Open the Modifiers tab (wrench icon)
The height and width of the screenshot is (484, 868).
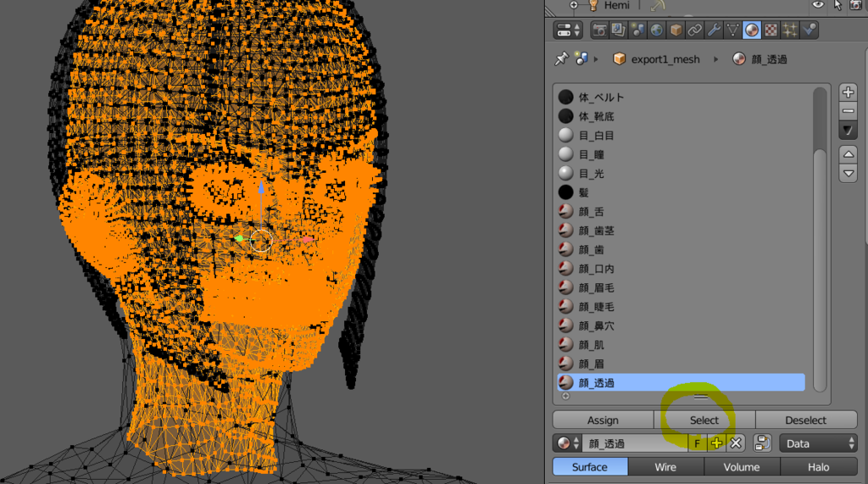click(714, 30)
